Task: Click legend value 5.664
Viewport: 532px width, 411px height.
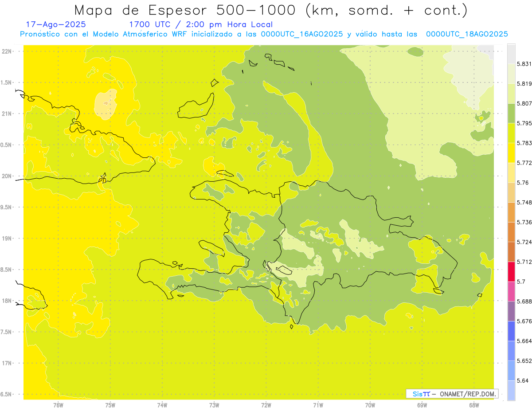Action: (524, 341)
